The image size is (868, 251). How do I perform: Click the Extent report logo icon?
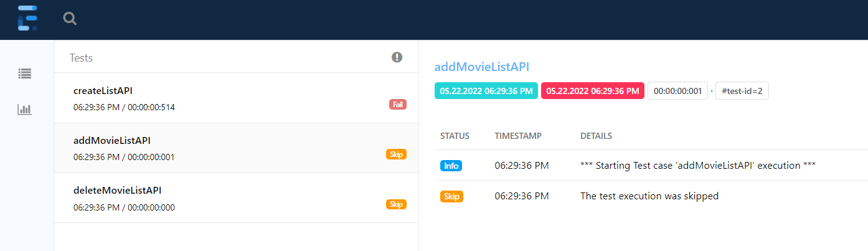click(x=27, y=19)
